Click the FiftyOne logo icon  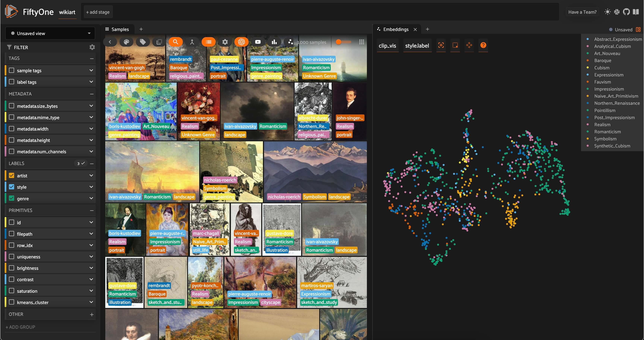[11, 12]
